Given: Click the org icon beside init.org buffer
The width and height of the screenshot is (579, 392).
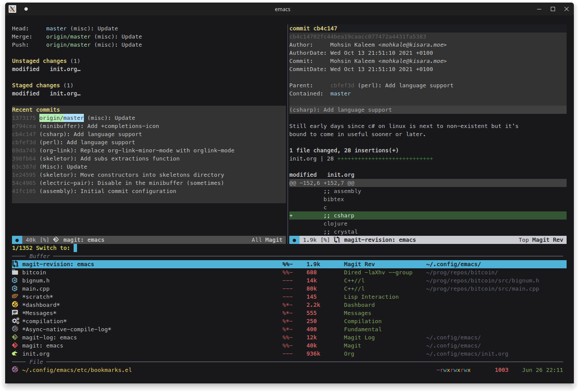Looking at the screenshot, I should (15, 354).
